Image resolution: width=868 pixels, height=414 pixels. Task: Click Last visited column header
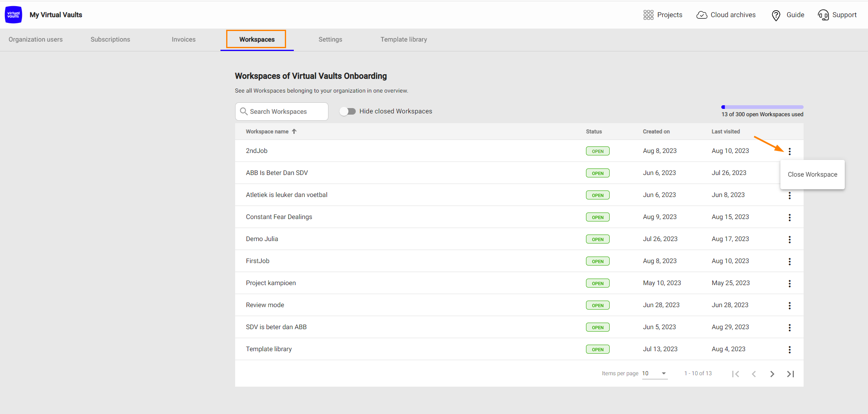pyautogui.click(x=726, y=131)
